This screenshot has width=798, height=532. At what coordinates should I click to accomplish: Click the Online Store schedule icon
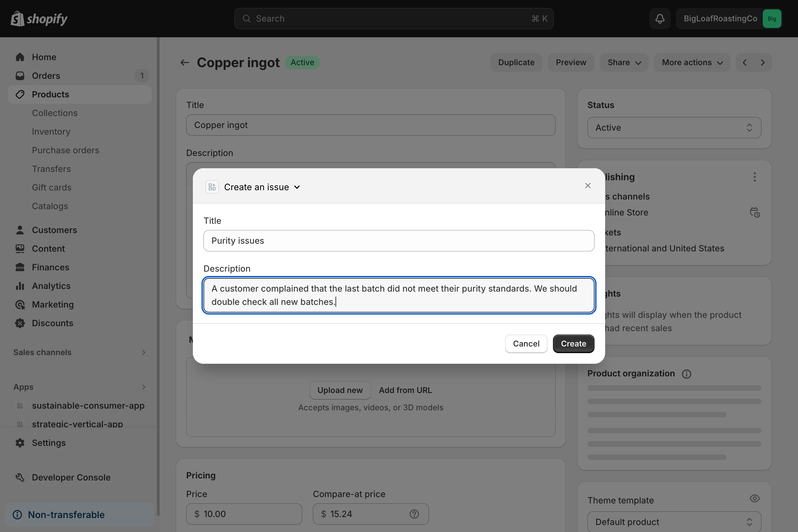pyautogui.click(x=754, y=212)
